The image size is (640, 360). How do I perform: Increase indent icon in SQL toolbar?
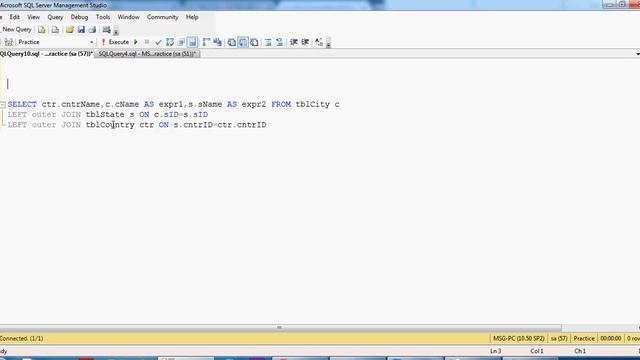coord(305,42)
